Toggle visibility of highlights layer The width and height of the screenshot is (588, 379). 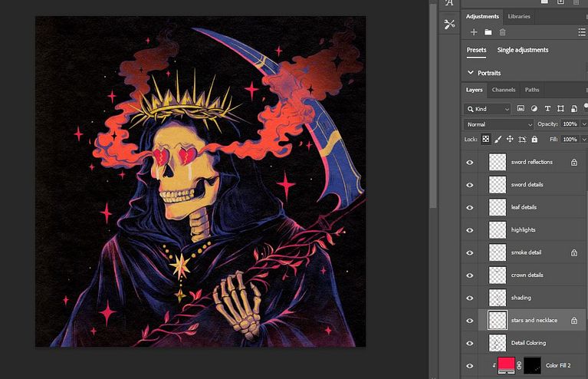coord(470,230)
